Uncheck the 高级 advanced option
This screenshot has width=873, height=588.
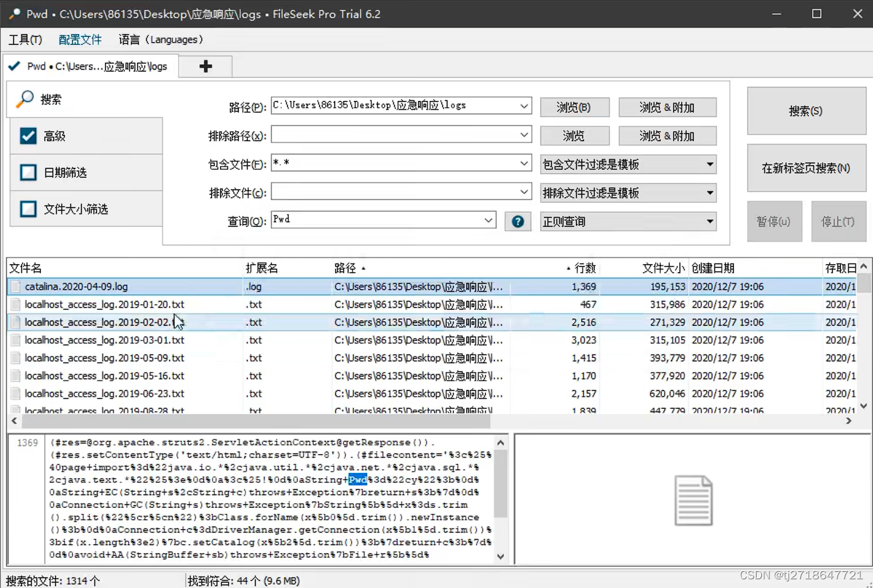[28, 135]
